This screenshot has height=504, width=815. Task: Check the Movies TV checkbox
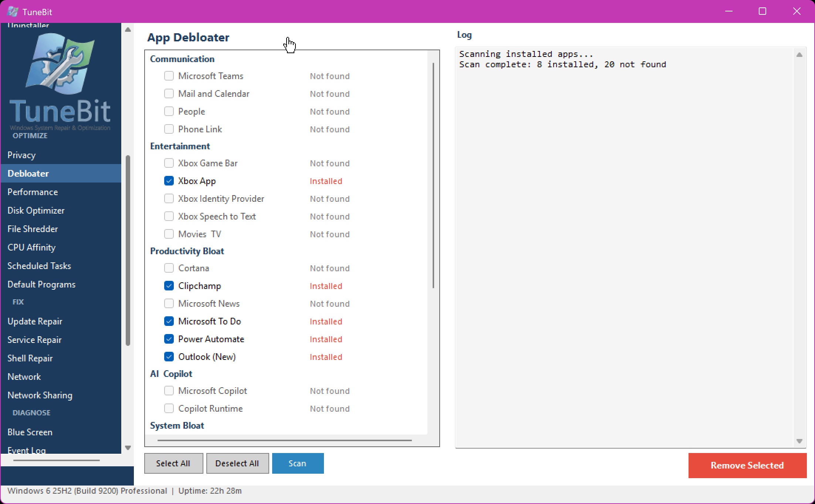click(x=169, y=234)
